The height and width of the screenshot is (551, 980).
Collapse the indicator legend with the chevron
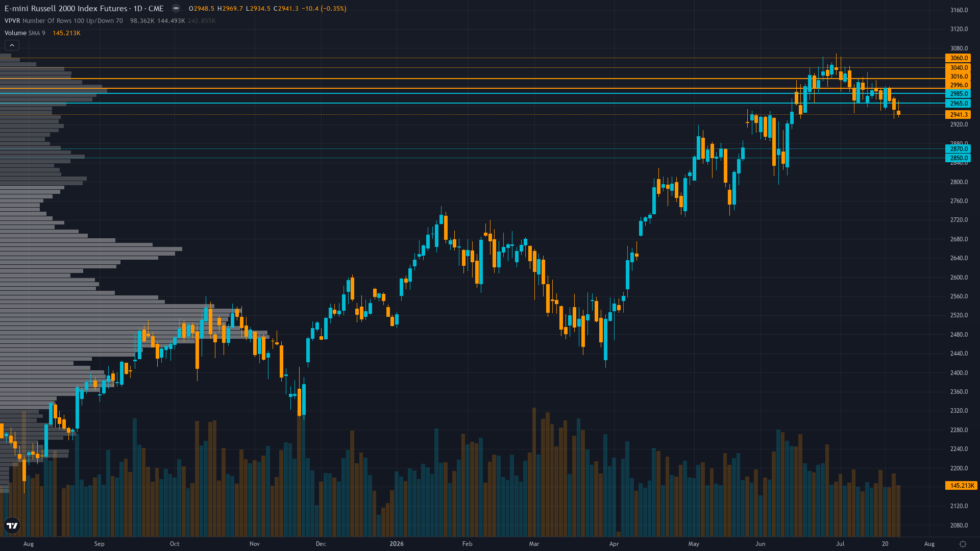click(12, 45)
